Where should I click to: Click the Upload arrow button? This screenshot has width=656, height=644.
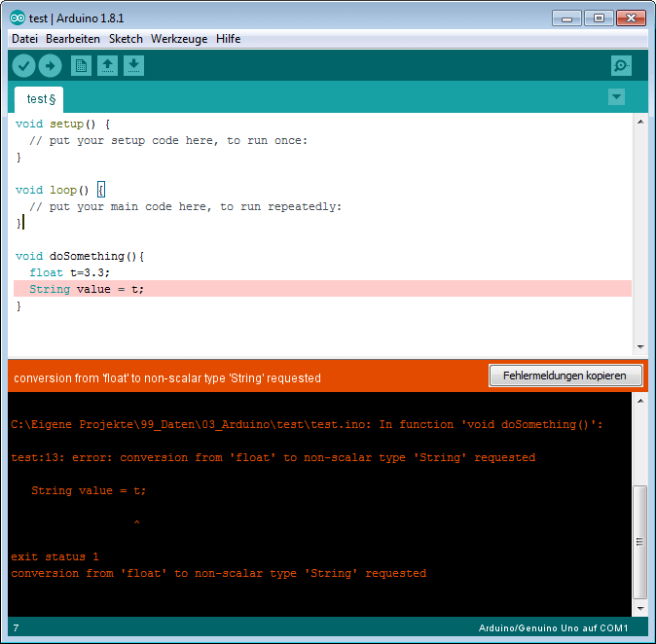51,65
